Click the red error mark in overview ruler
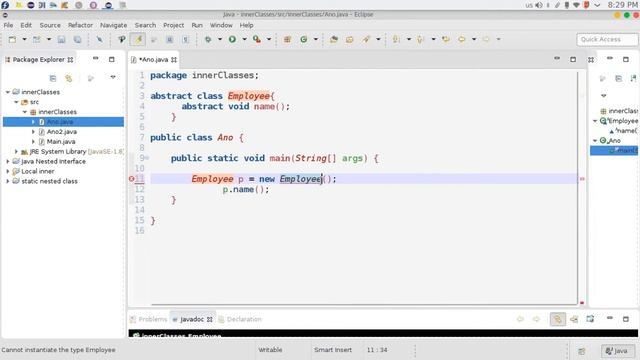This screenshot has width=640, height=360. coord(582,179)
